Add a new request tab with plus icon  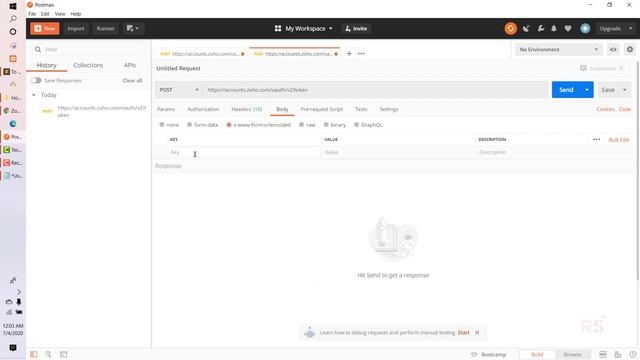pyautogui.click(x=349, y=53)
